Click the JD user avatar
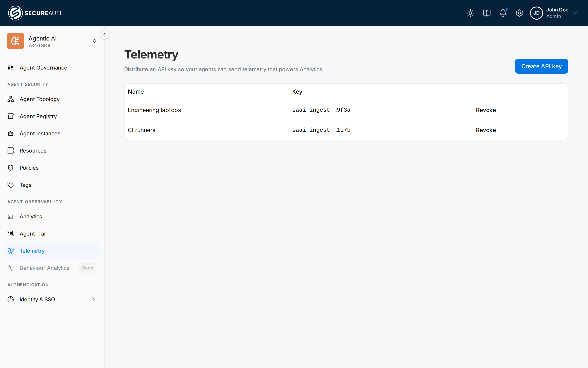The image size is (588, 368). coord(536,13)
